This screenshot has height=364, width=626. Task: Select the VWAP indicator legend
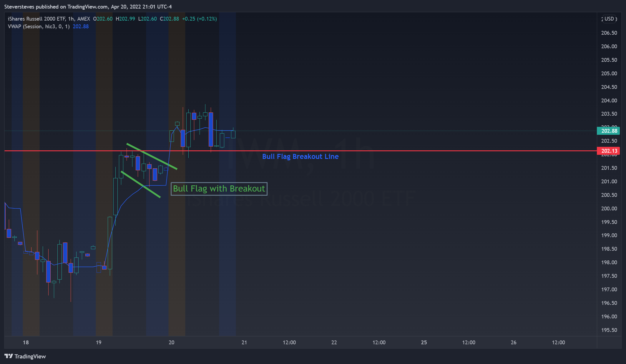point(39,26)
